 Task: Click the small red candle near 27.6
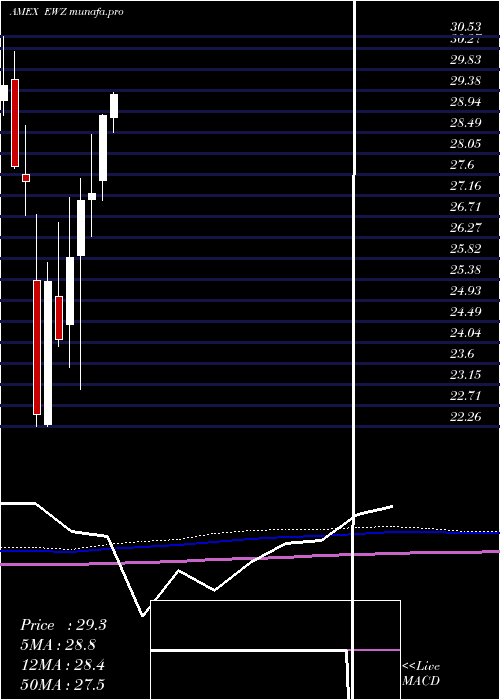pos(26,178)
